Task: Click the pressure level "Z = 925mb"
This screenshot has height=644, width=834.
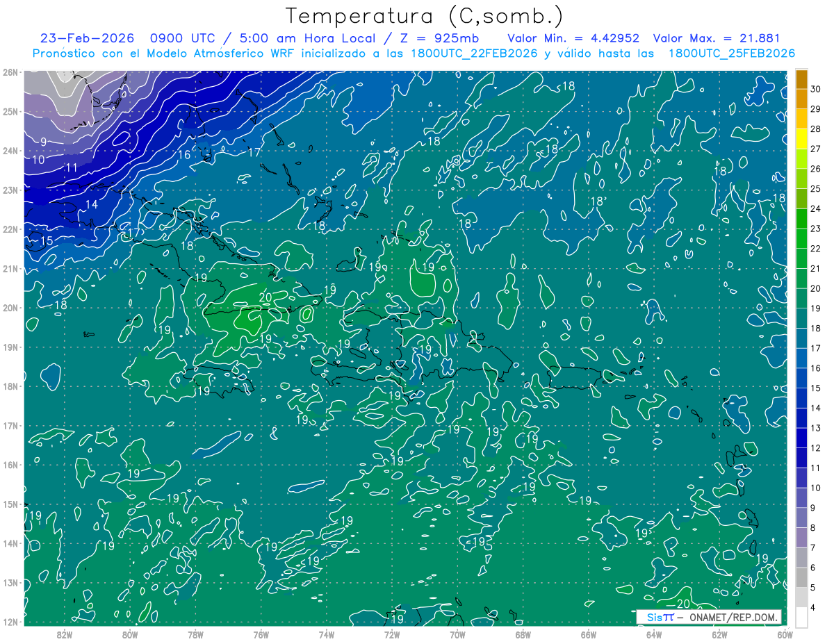Action: coord(439,38)
